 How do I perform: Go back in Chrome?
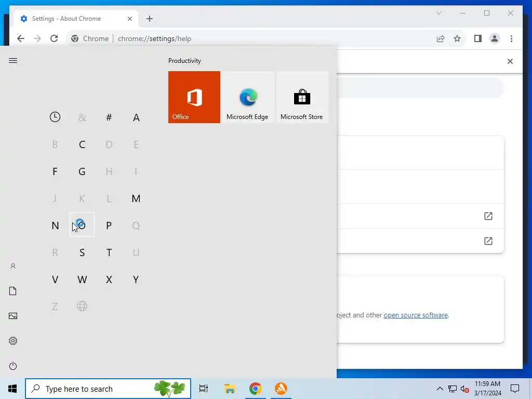[21, 38]
